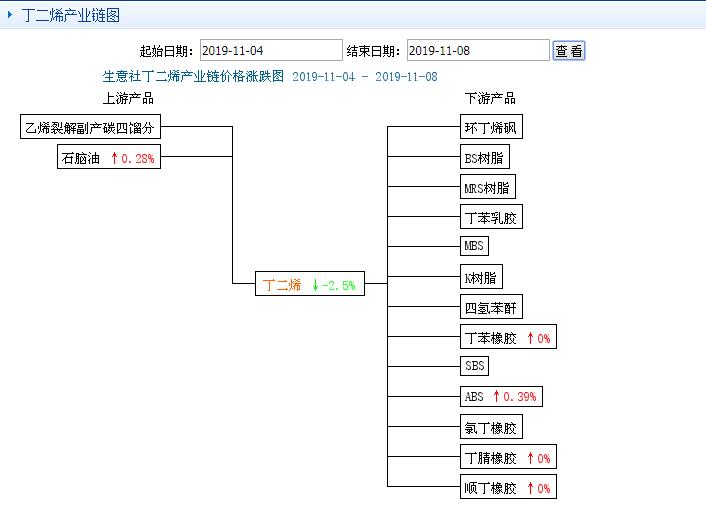Click the 查看 button
This screenshot has width=706, height=515.
click(x=569, y=50)
